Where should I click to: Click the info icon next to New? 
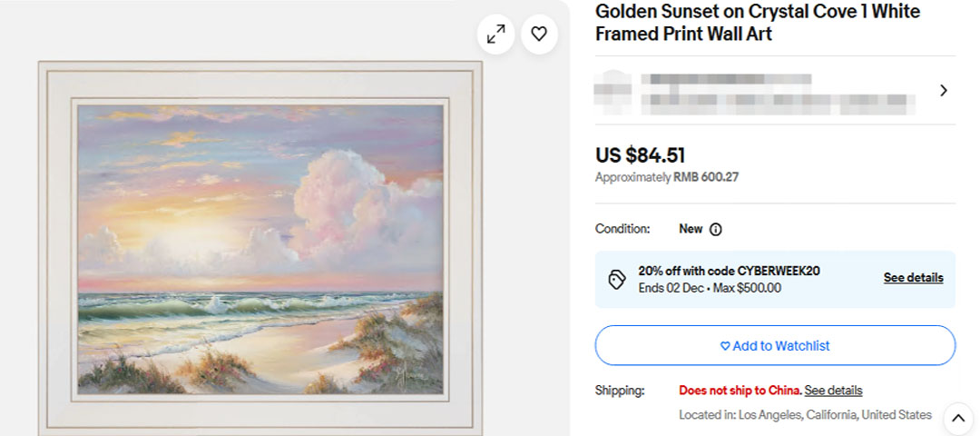click(715, 230)
